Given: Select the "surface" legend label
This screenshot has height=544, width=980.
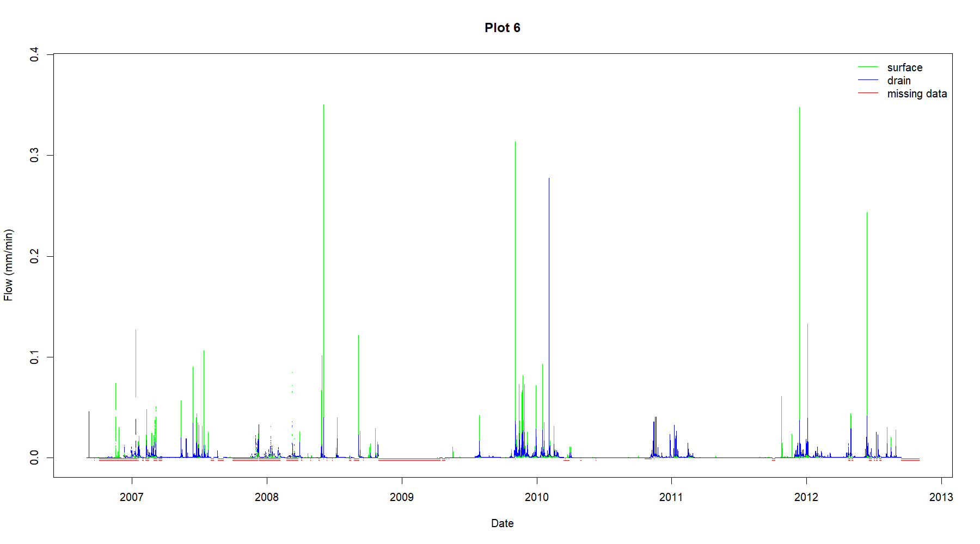Looking at the screenshot, I should click(x=904, y=67).
